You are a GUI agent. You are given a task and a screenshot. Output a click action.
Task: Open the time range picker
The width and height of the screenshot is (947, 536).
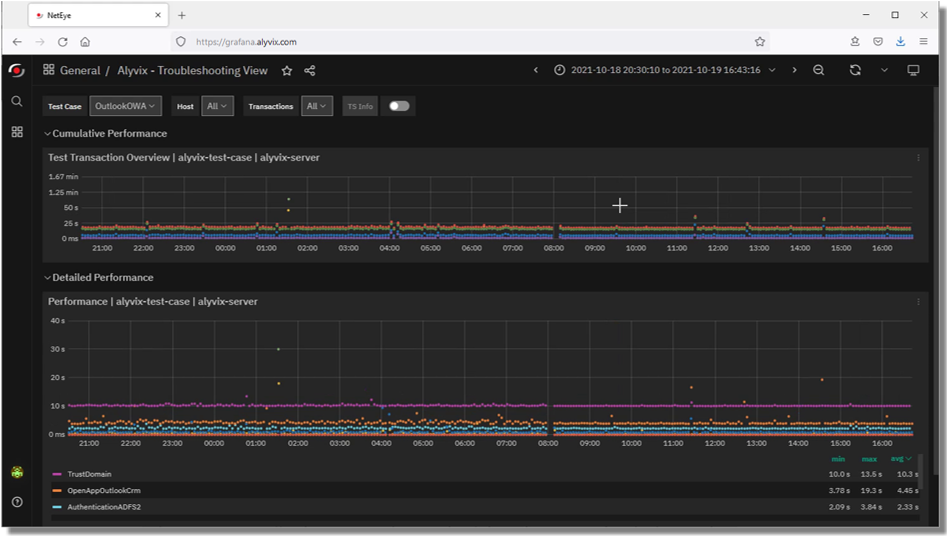[665, 70]
